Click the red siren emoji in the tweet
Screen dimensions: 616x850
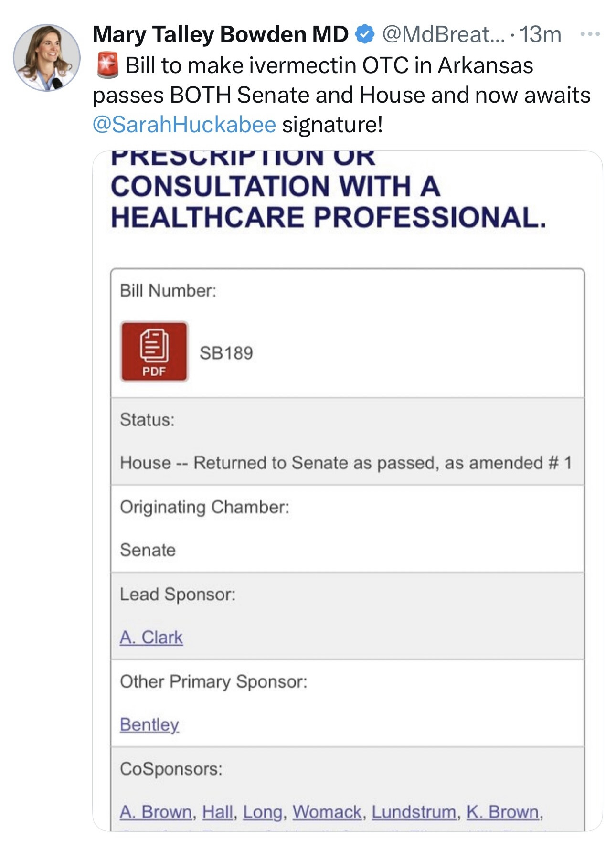[107, 66]
